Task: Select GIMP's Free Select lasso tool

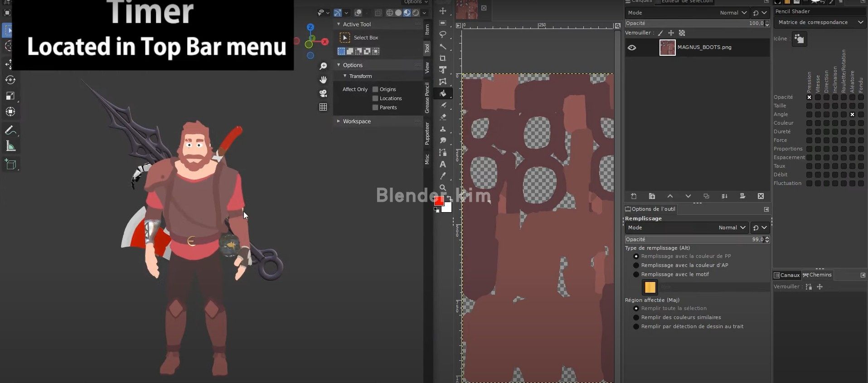Action: click(443, 34)
